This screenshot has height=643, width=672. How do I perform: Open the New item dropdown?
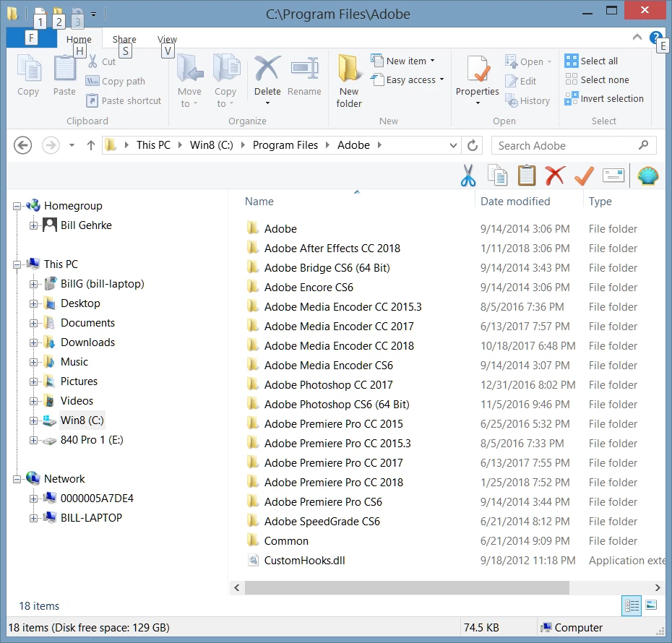(x=403, y=61)
